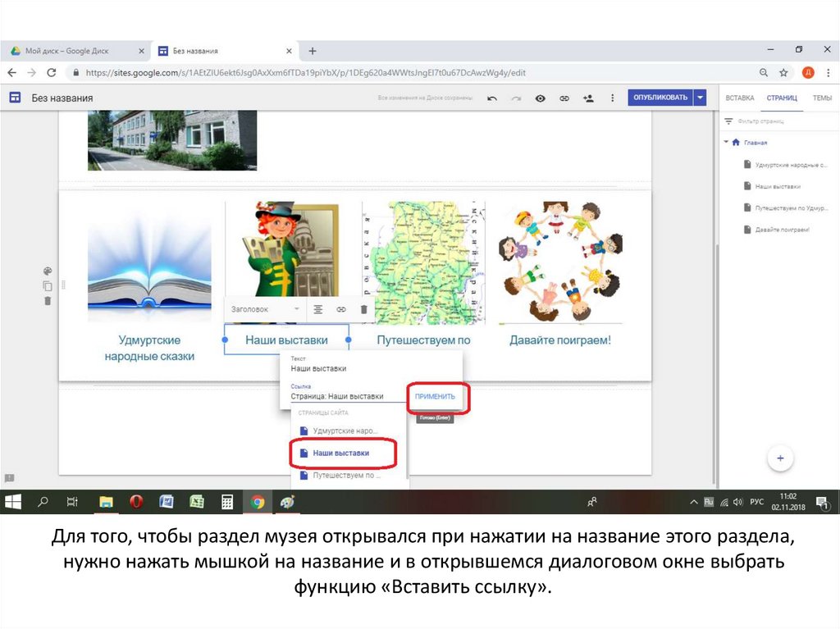
Task: Open the dropdown arrow beside ОПУБЛИКОВАТЬ
Action: click(x=700, y=98)
